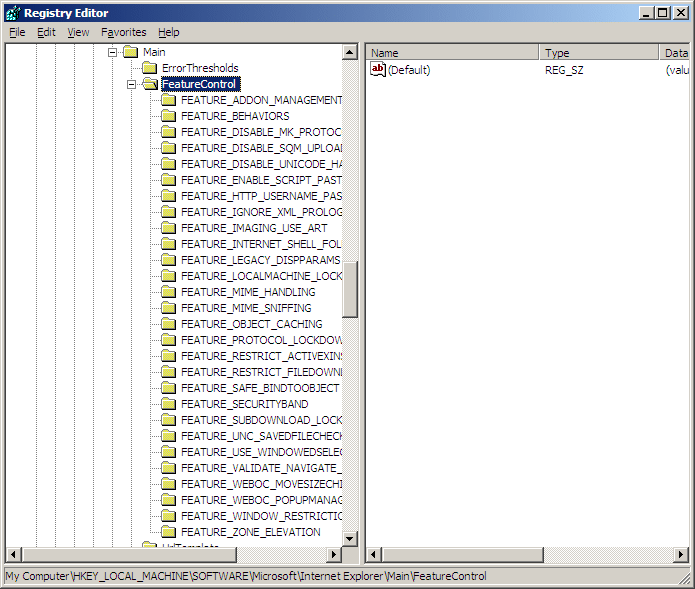
Task: Click the FEATURE_HTTP_USERNAME folder icon
Action: 169,196
